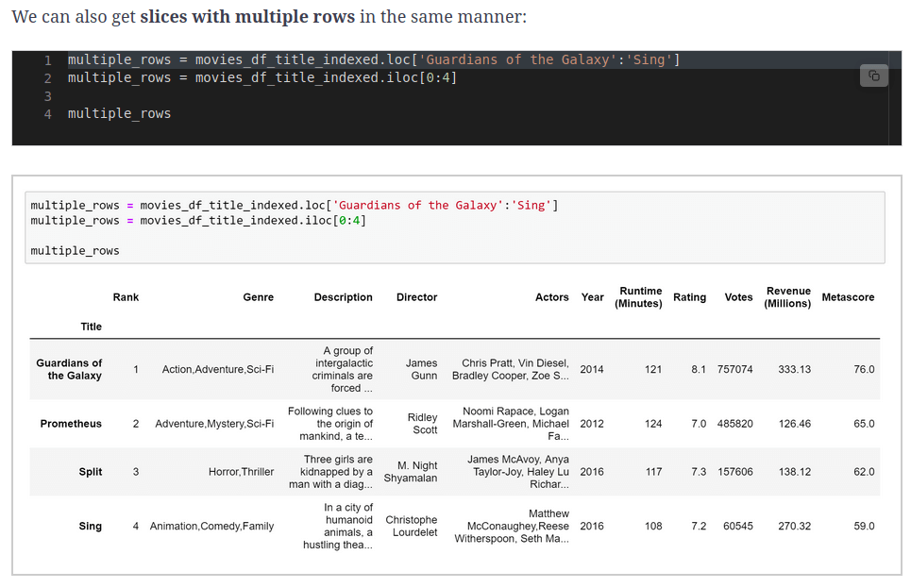Click director James Gunn cell

pos(421,370)
